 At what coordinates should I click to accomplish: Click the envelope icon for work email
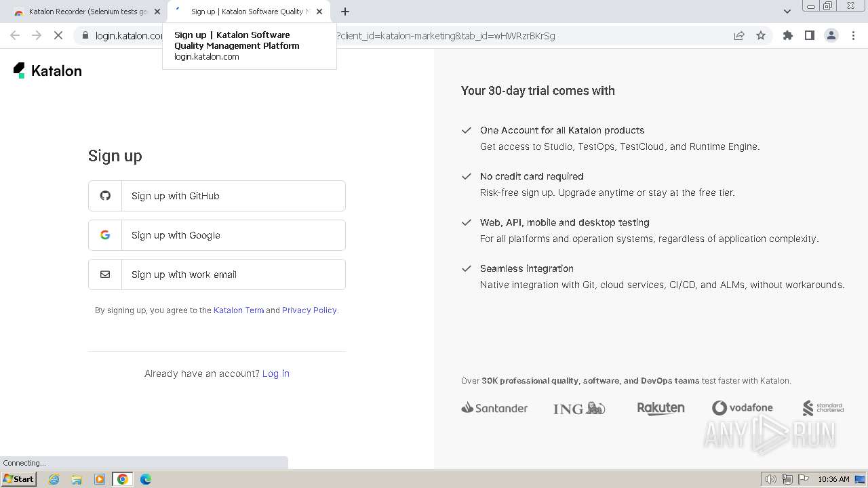[x=105, y=274]
